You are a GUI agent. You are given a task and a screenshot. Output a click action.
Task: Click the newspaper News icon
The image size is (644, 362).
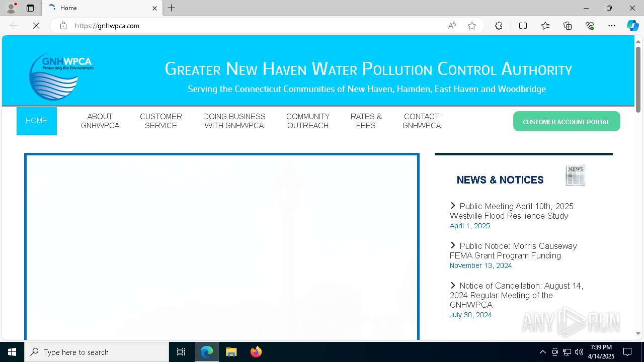tap(575, 175)
